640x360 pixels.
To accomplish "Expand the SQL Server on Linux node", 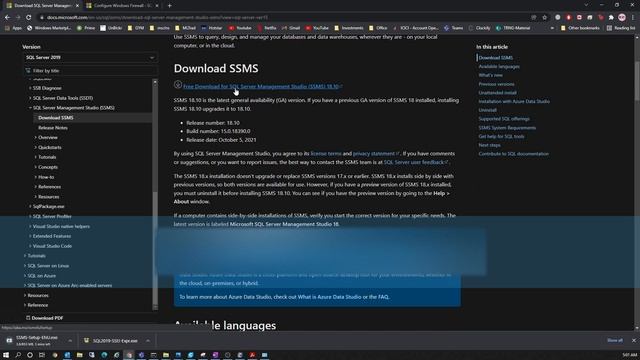I will click(24, 266).
